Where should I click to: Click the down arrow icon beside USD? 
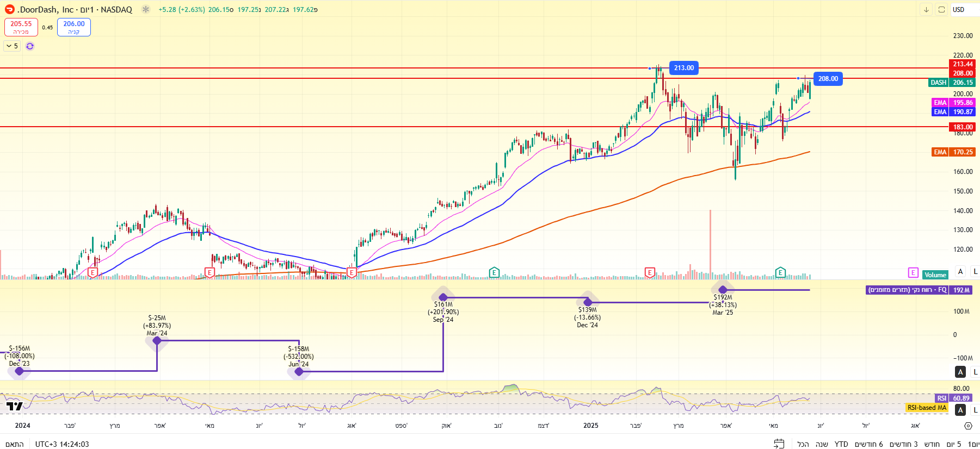[926, 9]
